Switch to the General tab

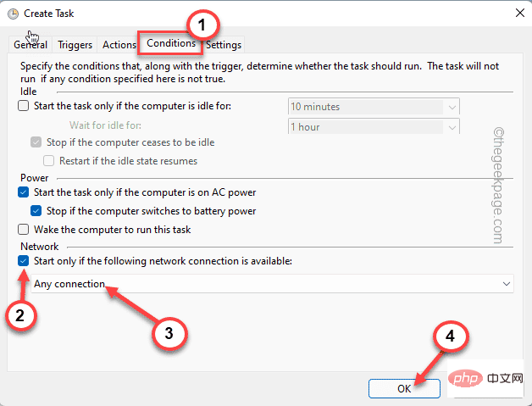click(x=30, y=45)
